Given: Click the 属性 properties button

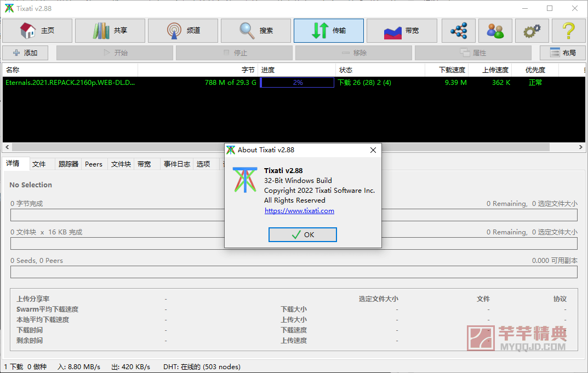Looking at the screenshot, I should (x=473, y=53).
